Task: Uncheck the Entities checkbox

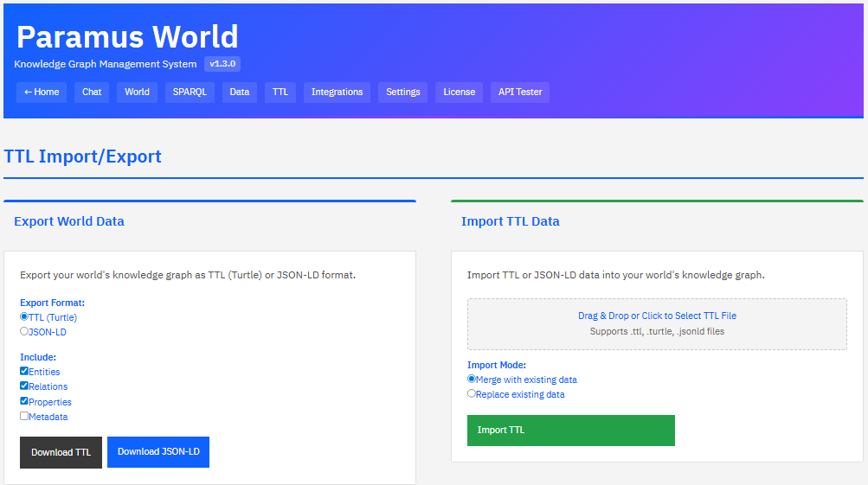Action: click(x=24, y=371)
